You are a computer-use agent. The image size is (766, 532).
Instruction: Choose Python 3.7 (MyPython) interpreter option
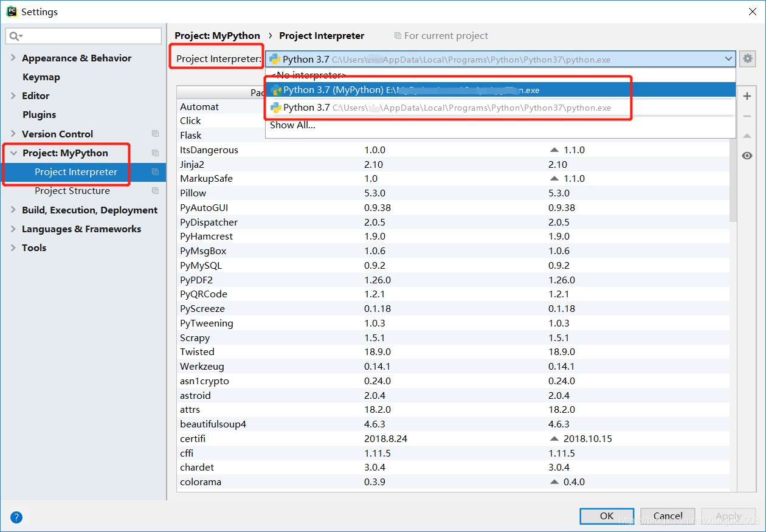click(500, 90)
